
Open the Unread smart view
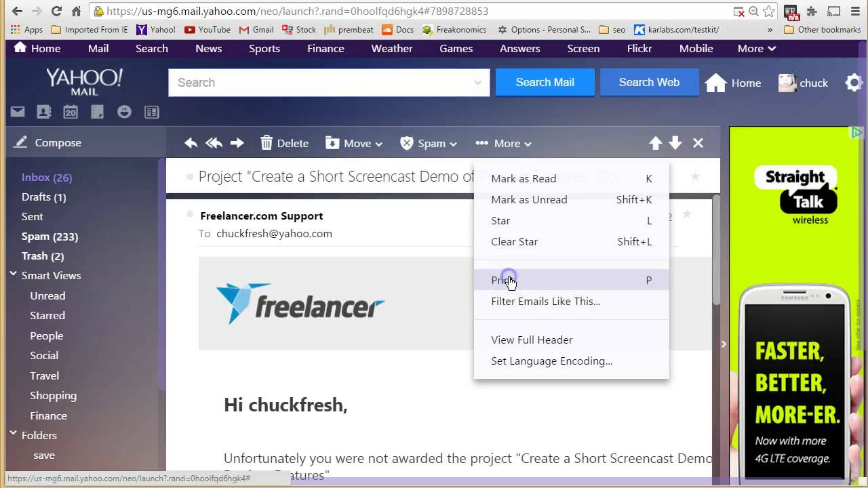(47, 296)
